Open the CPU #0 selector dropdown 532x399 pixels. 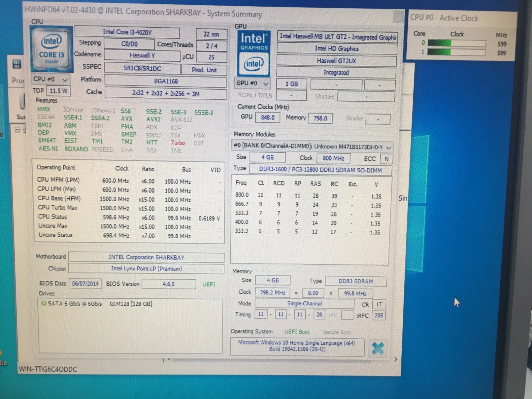(x=50, y=79)
